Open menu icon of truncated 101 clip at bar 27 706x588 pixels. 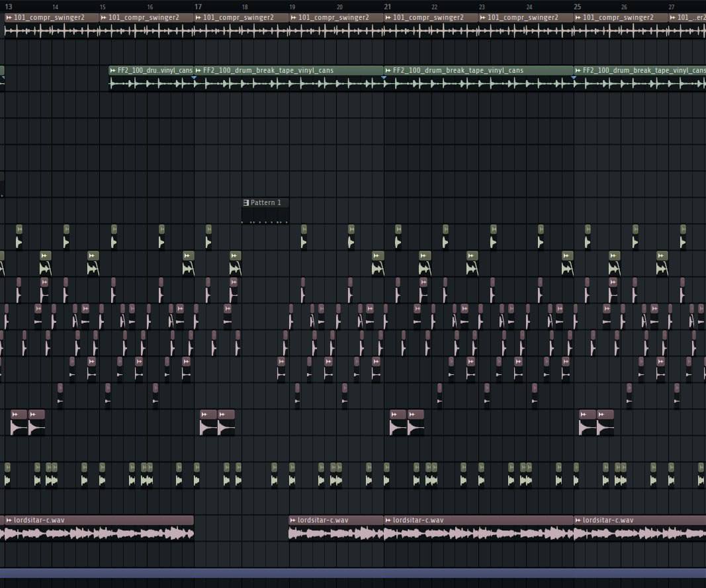click(673, 18)
